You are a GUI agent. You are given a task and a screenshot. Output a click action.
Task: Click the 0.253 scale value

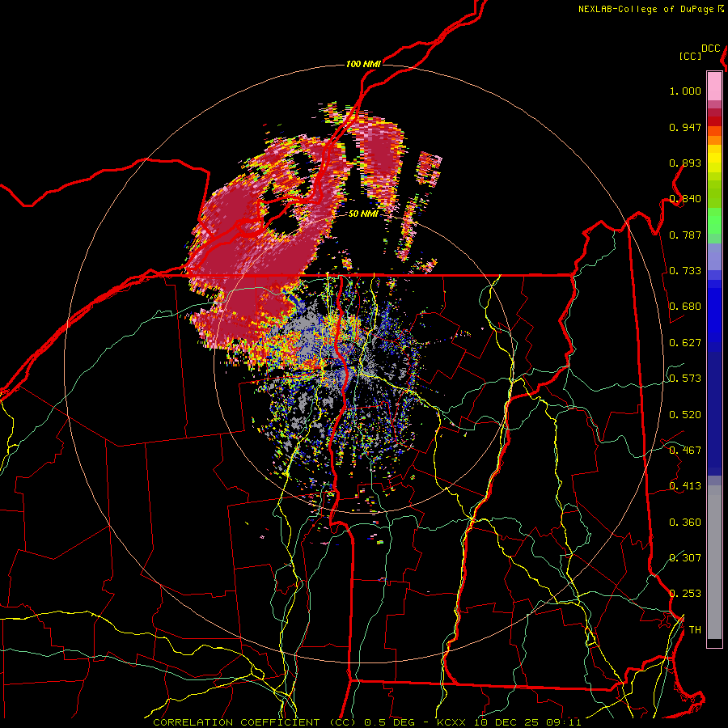pyautogui.click(x=685, y=594)
